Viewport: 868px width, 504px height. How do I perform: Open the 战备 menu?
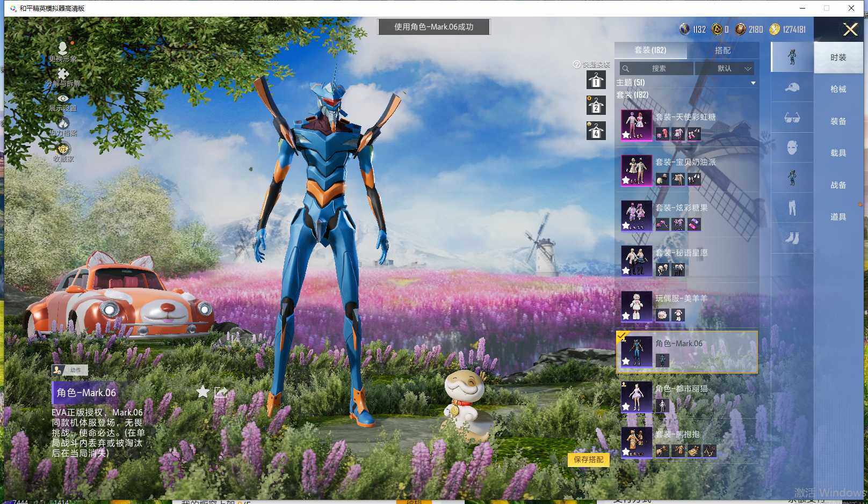838,185
